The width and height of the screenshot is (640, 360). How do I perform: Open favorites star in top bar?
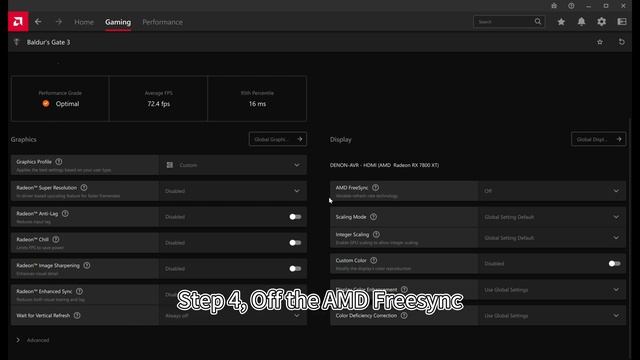pyautogui.click(x=561, y=22)
